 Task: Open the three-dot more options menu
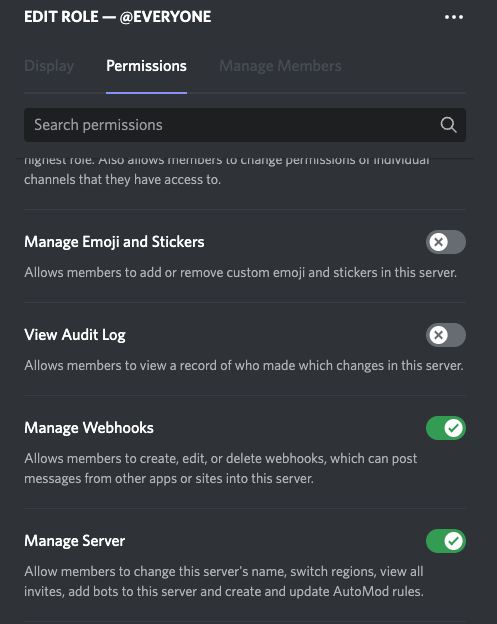coord(454,17)
